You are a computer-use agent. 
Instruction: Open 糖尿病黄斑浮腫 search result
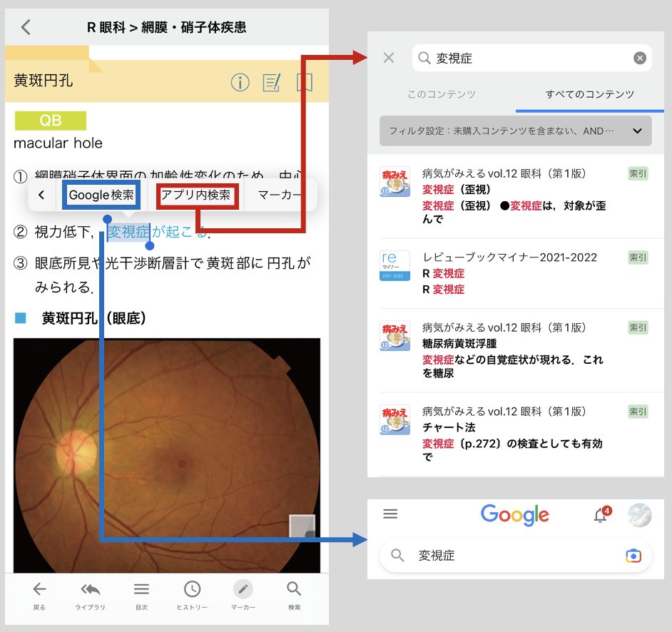pos(514,350)
